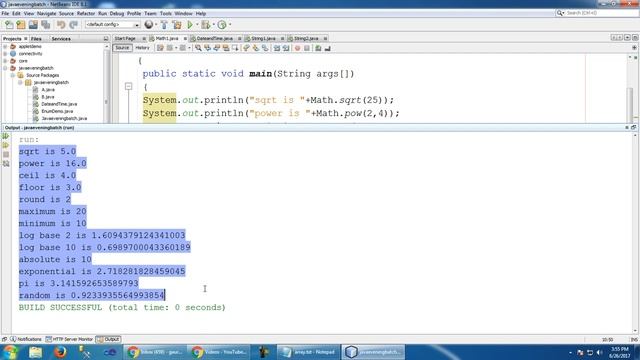Viewport: 640px width, 360px height.
Task: Click the Profile Project clock icon
Action: (x=222, y=25)
